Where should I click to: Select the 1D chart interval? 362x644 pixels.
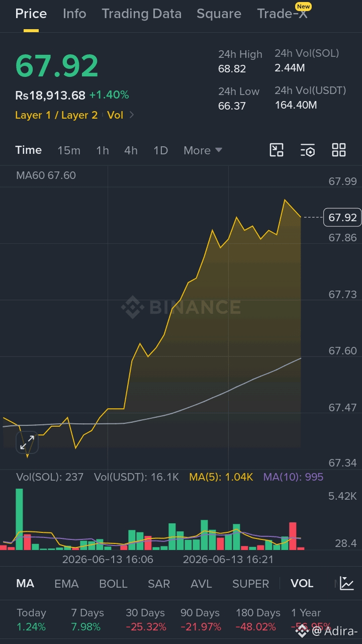tap(160, 150)
